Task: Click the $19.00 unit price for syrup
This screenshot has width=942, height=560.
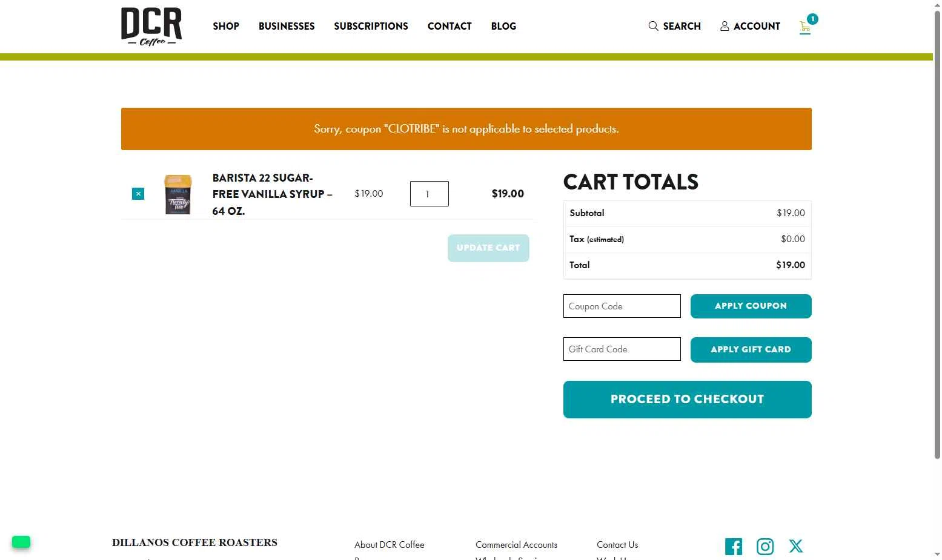Action: coord(369,194)
